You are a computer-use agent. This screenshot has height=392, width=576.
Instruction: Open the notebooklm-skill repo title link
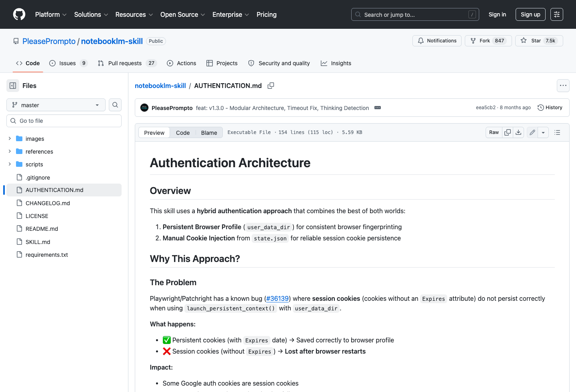pos(112,41)
